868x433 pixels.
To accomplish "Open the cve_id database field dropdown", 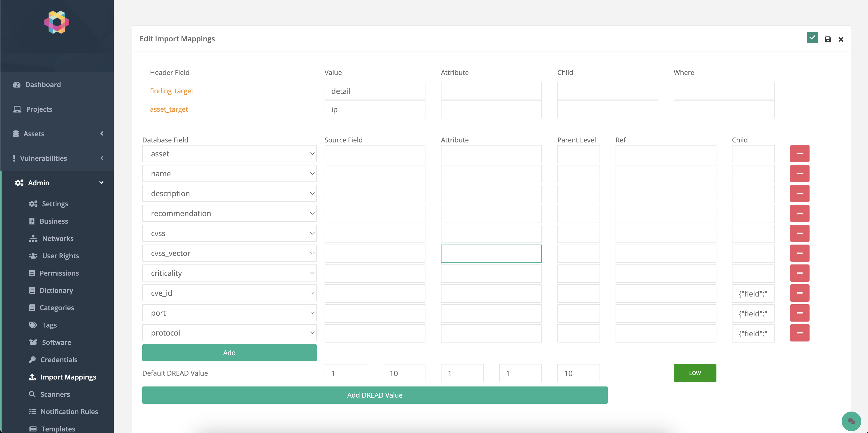I will (229, 293).
